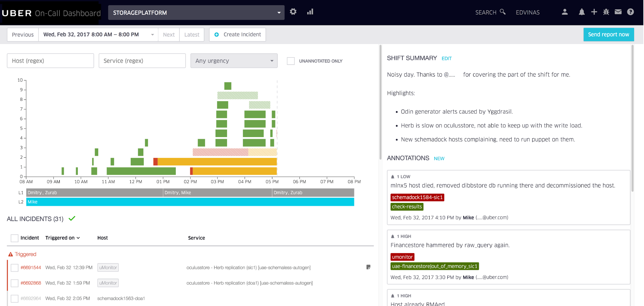Click host schemadock1563-doa1 text
The width and height of the screenshot is (644, 306).
point(121,299)
